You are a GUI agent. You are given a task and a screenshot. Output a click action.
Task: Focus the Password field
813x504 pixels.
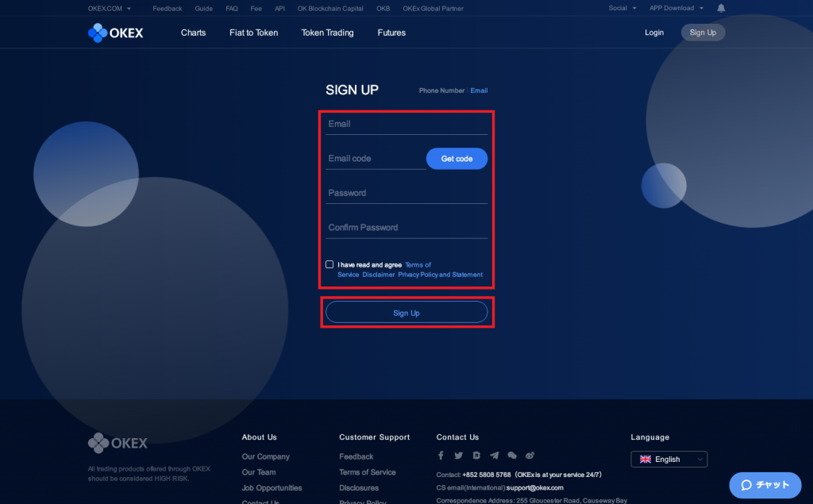(x=406, y=194)
